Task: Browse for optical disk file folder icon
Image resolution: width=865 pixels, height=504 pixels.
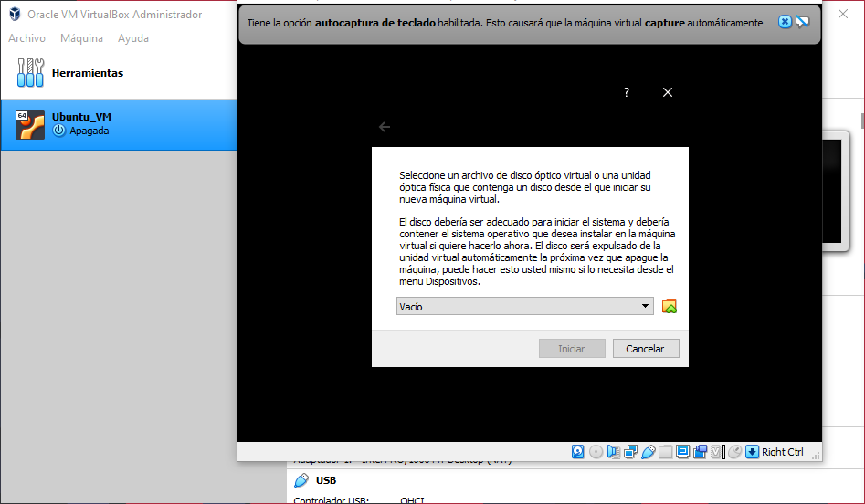Action: click(x=670, y=306)
